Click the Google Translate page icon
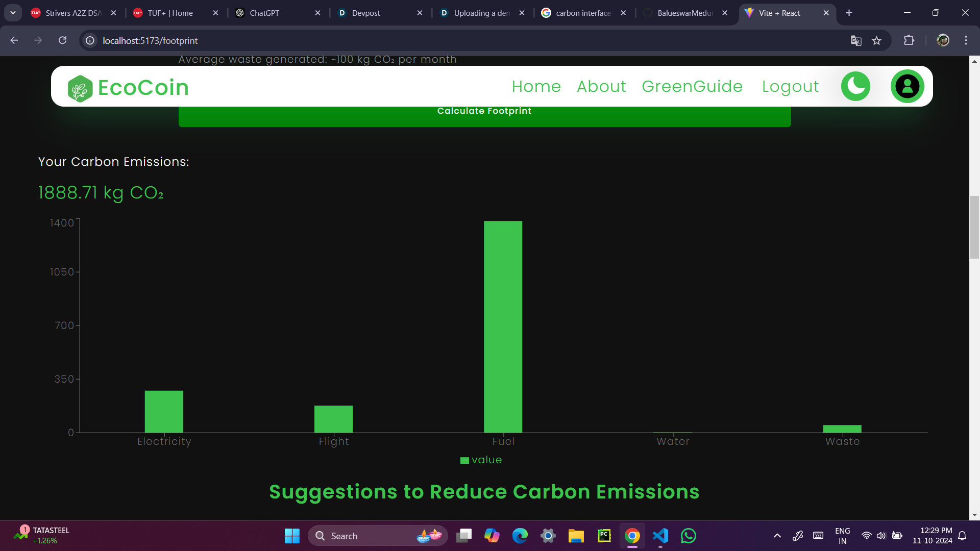980x551 pixels. click(856, 40)
